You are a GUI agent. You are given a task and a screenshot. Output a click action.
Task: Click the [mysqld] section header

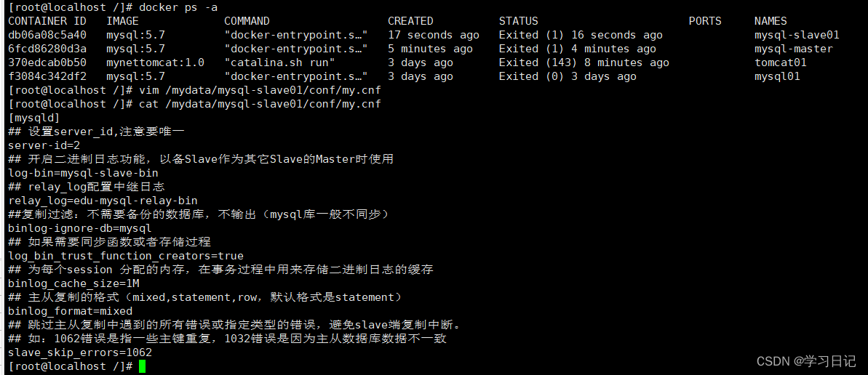33,118
